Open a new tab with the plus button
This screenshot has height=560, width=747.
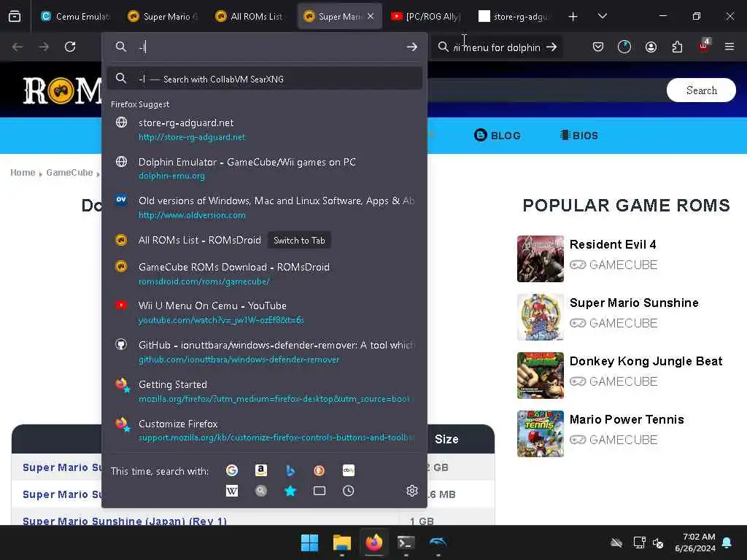coord(573,17)
